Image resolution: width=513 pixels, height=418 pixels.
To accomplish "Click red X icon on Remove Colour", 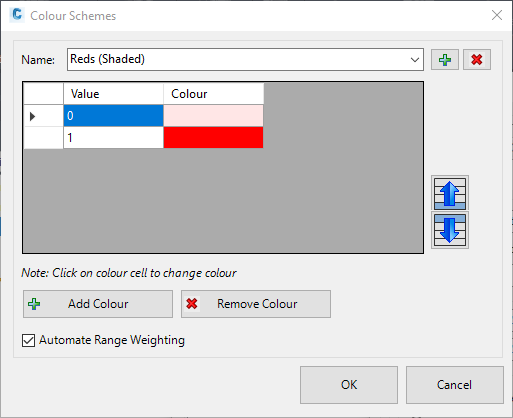I will click(x=192, y=304).
